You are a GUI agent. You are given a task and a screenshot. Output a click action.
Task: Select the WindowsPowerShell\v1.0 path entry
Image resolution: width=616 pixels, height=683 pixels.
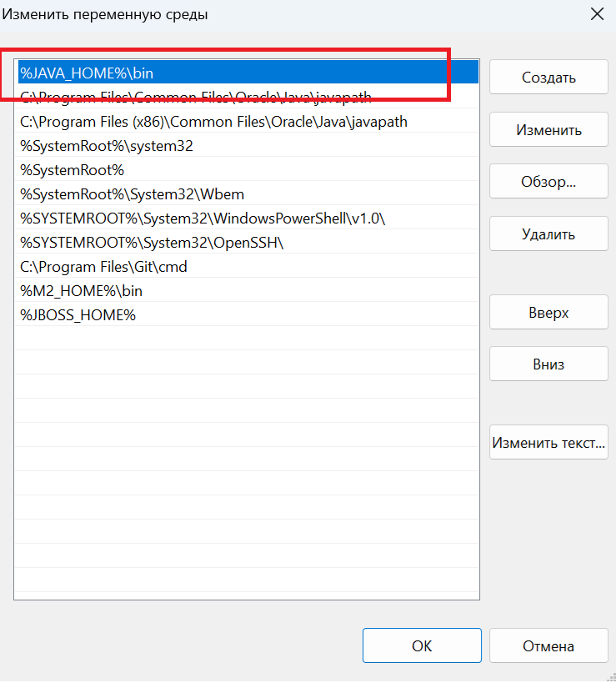click(x=203, y=218)
